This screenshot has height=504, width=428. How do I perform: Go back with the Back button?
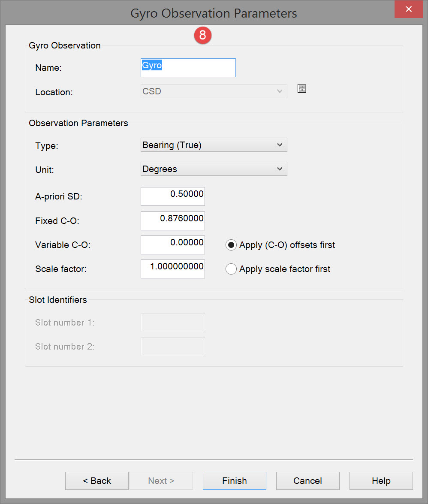pos(97,481)
